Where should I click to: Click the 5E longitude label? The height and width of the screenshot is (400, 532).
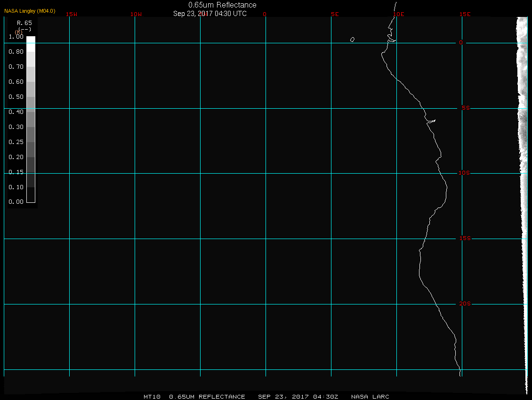[335, 14]
